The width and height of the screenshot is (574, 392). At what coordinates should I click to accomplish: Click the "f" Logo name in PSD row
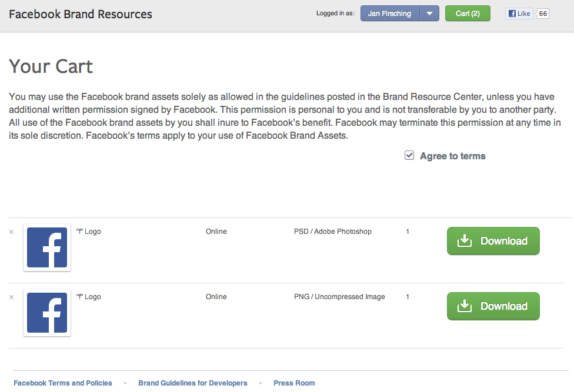click(x=89, y=232)
